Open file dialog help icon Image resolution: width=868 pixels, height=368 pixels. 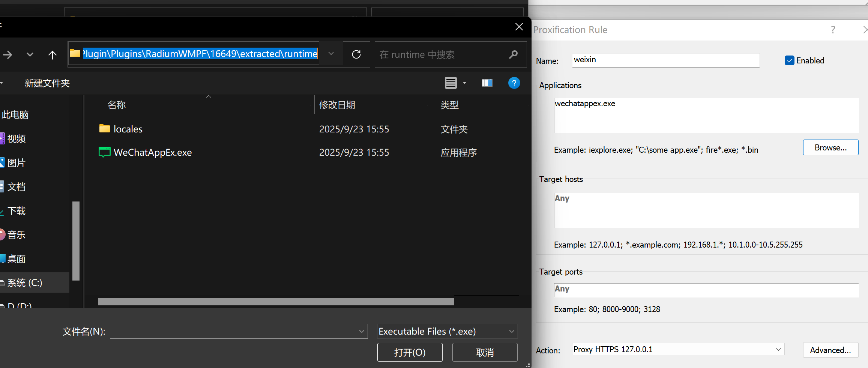click(514, 83)
